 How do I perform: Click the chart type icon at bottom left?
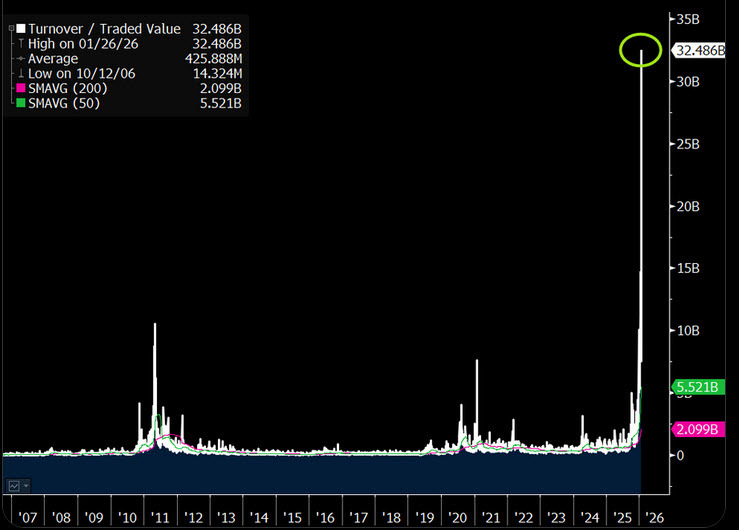14,486
